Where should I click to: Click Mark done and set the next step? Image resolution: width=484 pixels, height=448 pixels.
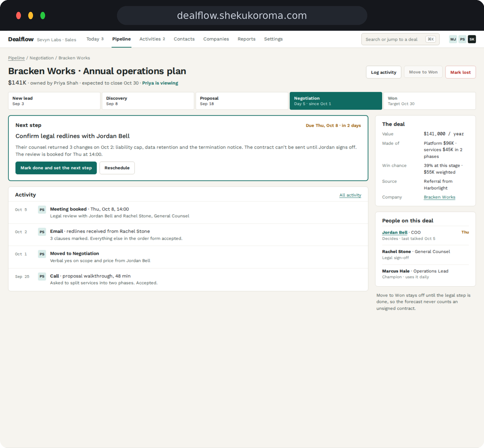click(x=56, y=168)
